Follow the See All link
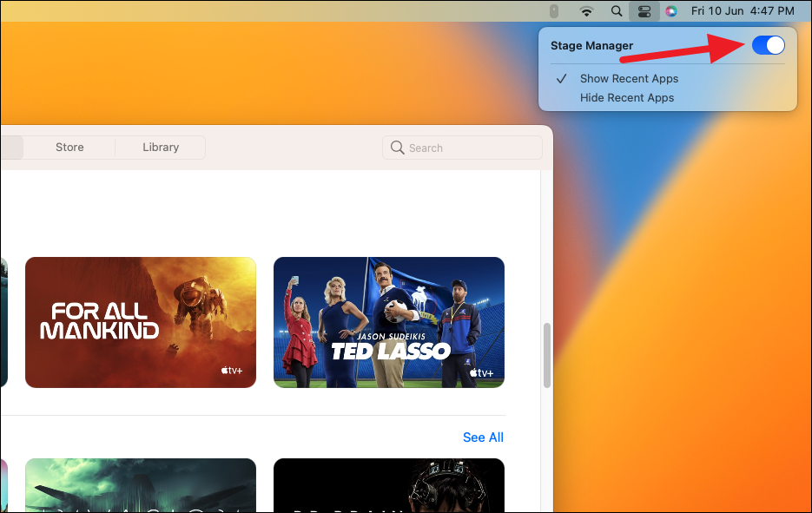 coord(483,437)
